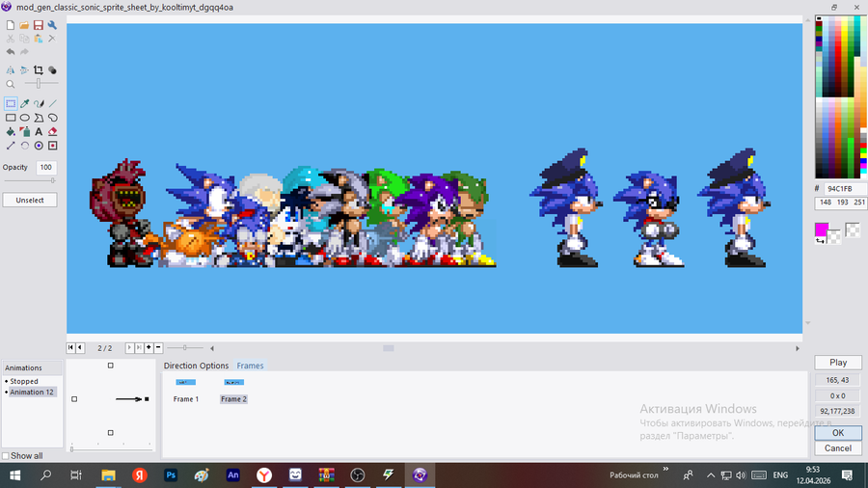Add a frame with plus button
The width and height of the screenshot is (868, 488).
pos(149,347)
